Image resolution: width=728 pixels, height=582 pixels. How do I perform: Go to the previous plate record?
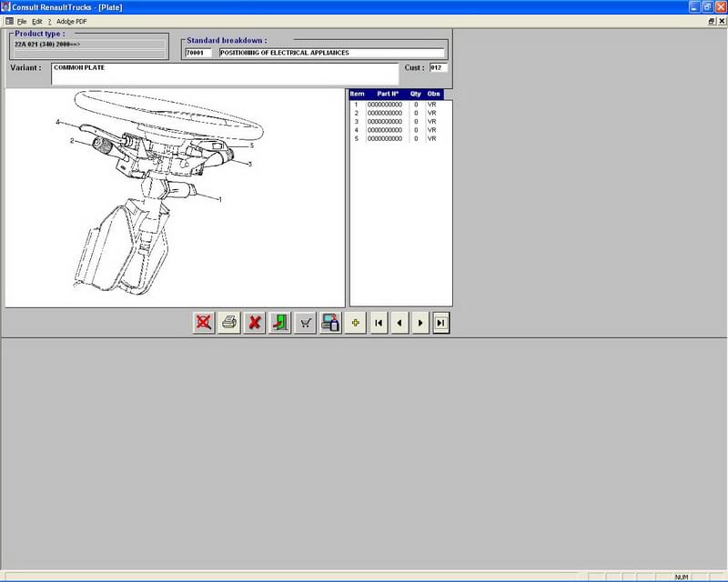point(399,323)
